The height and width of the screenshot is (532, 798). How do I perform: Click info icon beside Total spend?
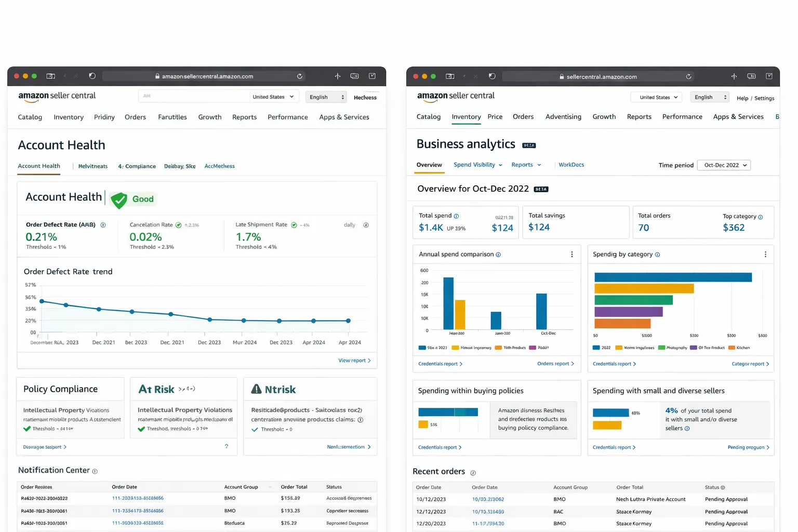point(456,216)
